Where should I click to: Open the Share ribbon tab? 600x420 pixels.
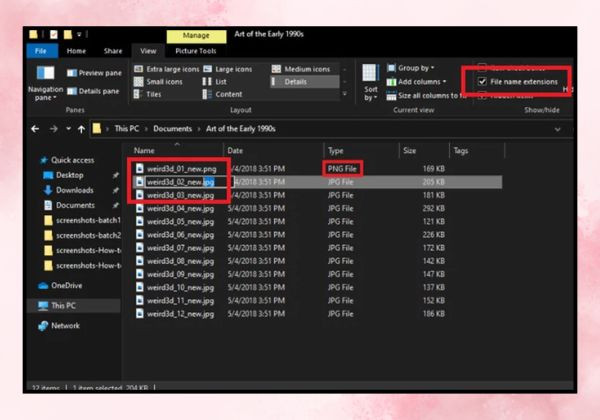tap(113, 51)
